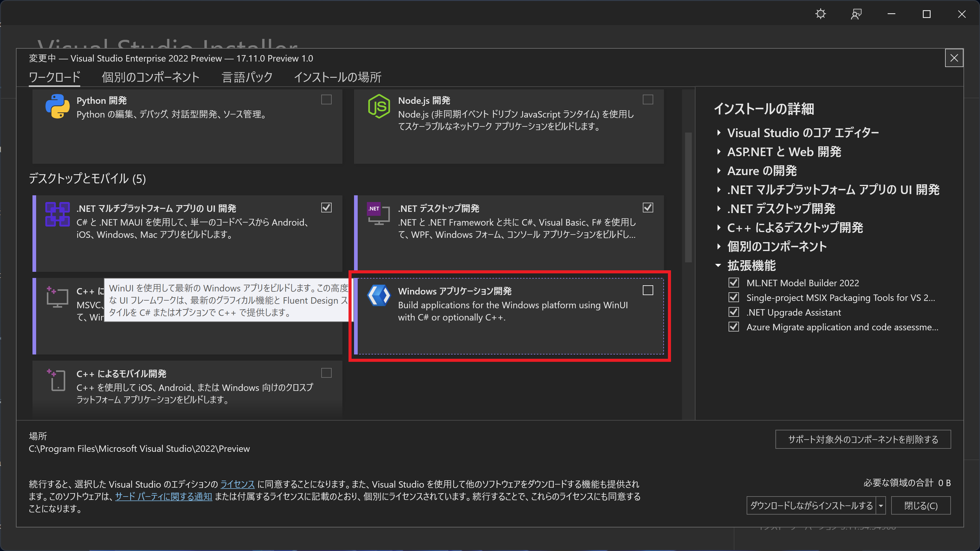This screenshot has height=551, width=980.
Task: Uncheck the .NET マルチプラットフォーム アプリの UI 開発 checkbox
Action: tap(326, 208)
